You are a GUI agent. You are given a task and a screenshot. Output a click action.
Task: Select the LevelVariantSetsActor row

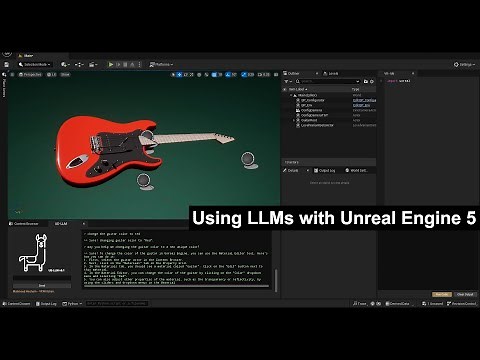[329, 125]
